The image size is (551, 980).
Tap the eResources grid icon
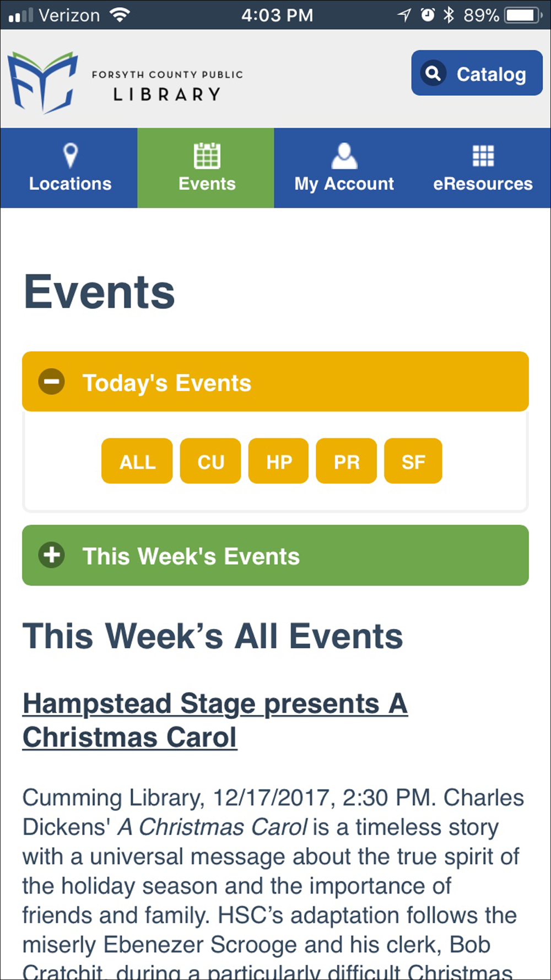[483, 156]
